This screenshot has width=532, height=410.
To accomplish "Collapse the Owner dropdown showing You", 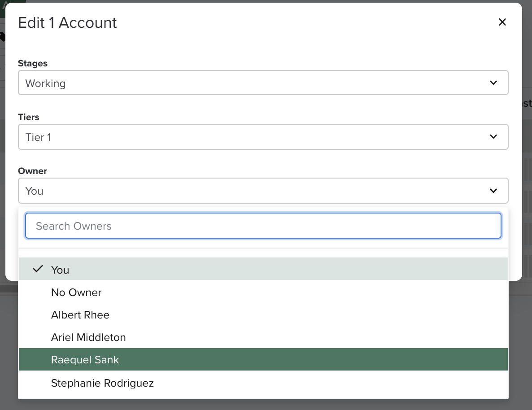I will (x=263, y=191).
